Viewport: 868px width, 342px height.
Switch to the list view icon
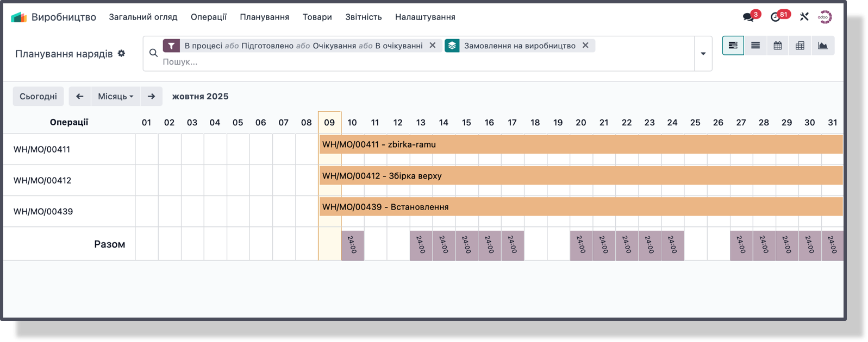coord(755,46)
